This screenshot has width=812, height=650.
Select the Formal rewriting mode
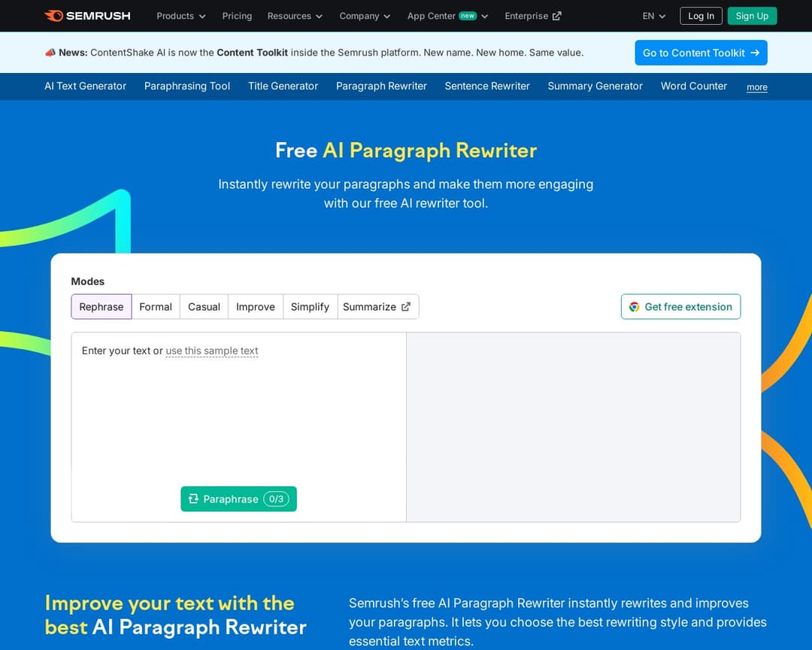(x=155, y=306)
